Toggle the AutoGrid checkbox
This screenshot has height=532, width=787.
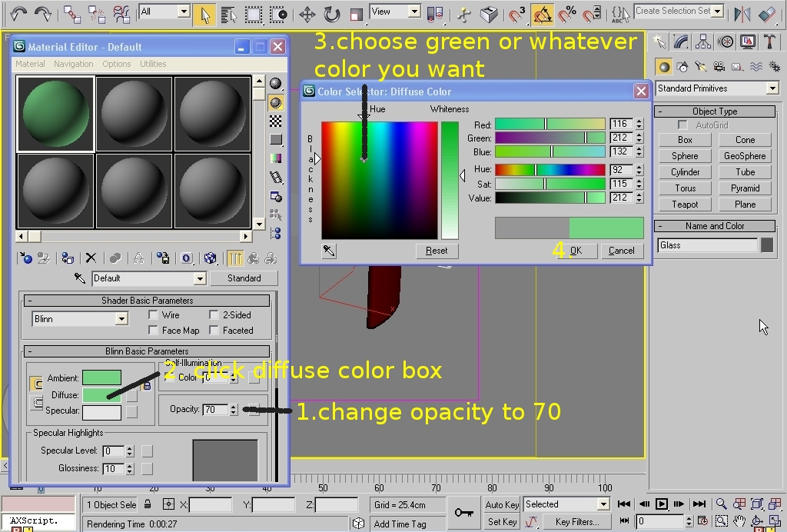(682, 125)
